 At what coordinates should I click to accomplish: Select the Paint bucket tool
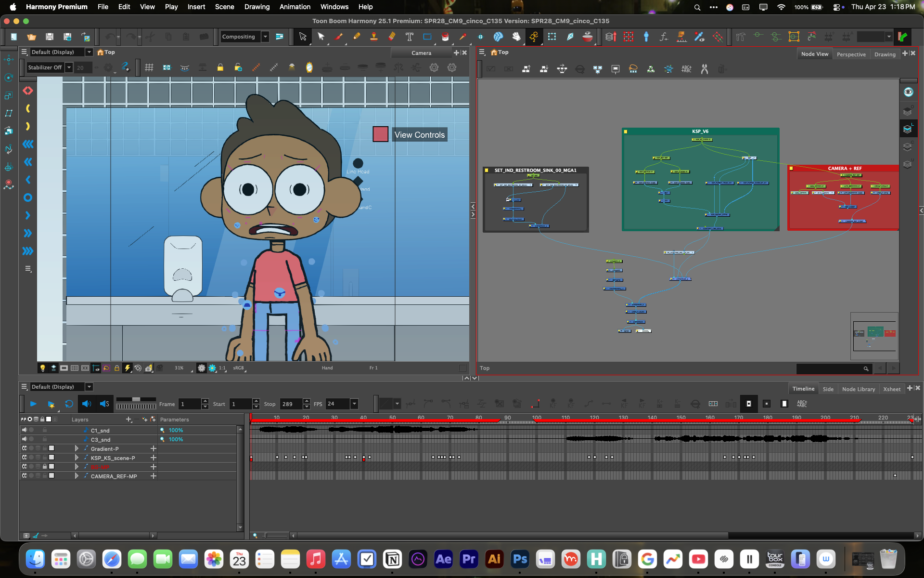point(445,37)
